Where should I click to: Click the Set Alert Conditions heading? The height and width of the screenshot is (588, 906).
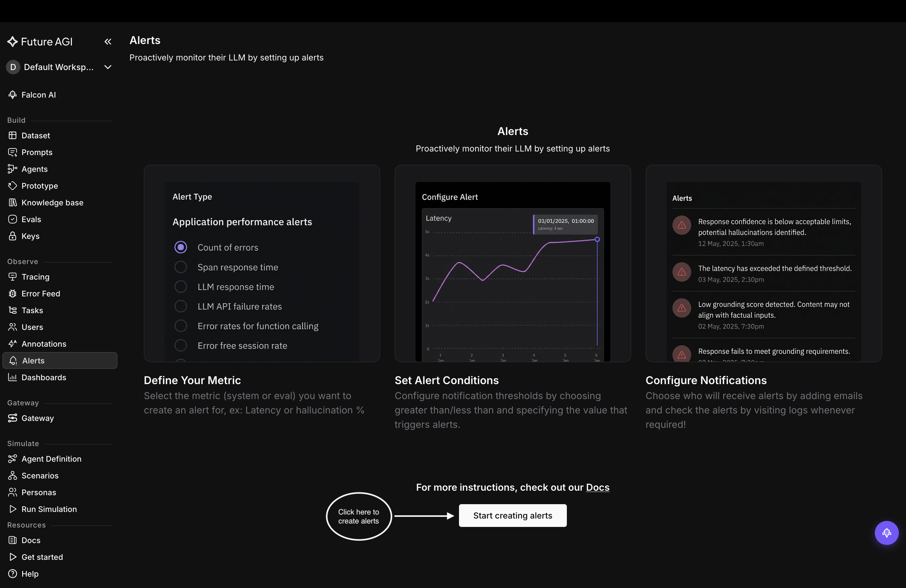(x=446, y=380)
